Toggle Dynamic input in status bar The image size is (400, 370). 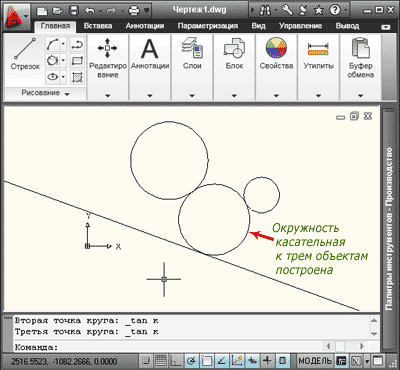tap(252, 361)
